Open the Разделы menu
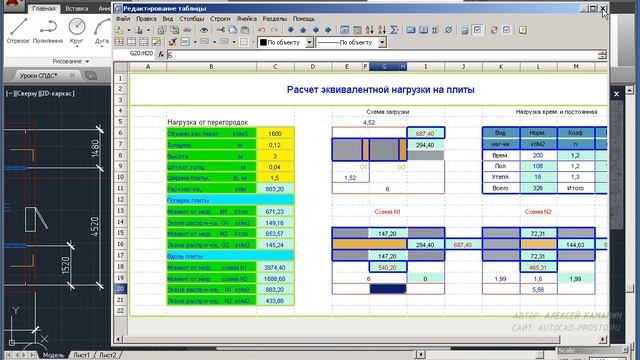This screenshot has height=360, width=640. (274, 19)
